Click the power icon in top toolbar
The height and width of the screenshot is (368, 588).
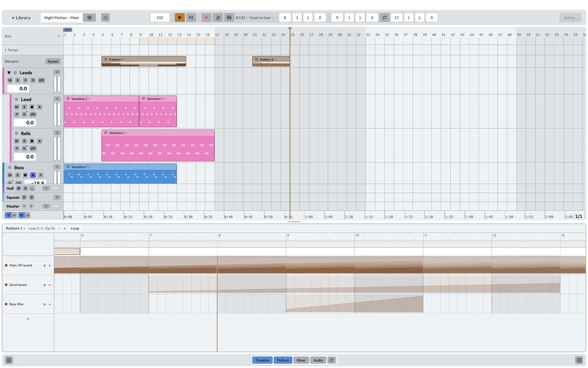pos(105,18)
